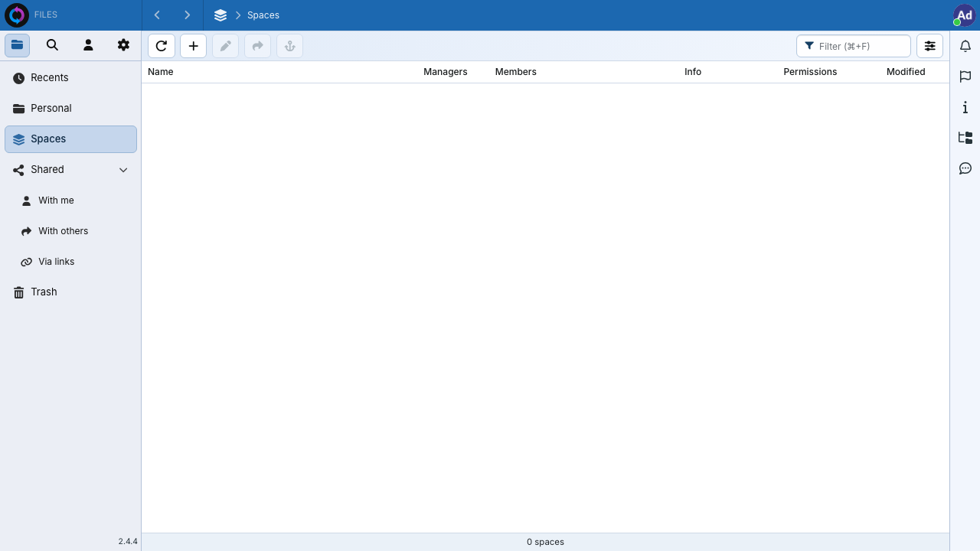Click the anchor toolbar button
The image size is (980, 551).
click(x=290, y=46)
